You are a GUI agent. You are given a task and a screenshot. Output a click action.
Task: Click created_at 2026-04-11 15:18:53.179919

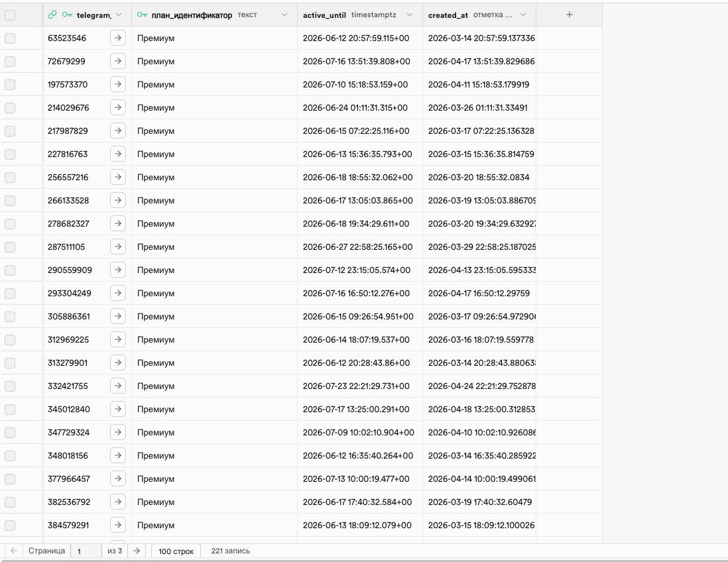479,84
